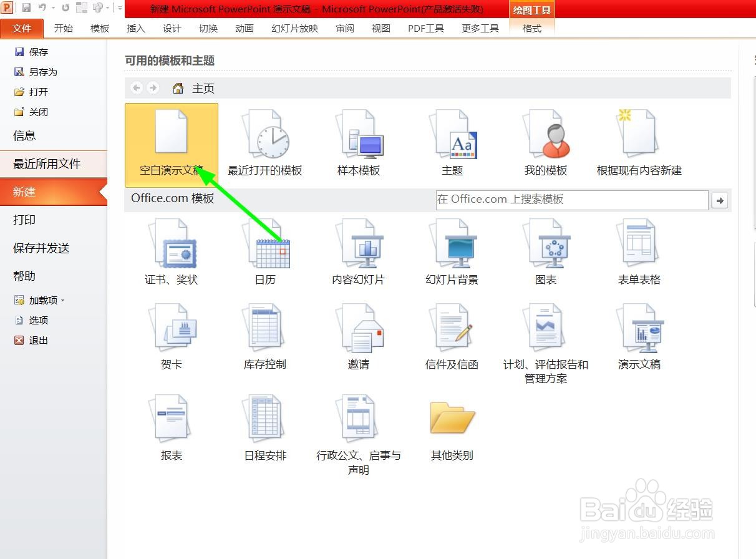Open the undo history dropdown arrow
The image size is (756, 559).
pyautogui.click(x=52, y=8)
